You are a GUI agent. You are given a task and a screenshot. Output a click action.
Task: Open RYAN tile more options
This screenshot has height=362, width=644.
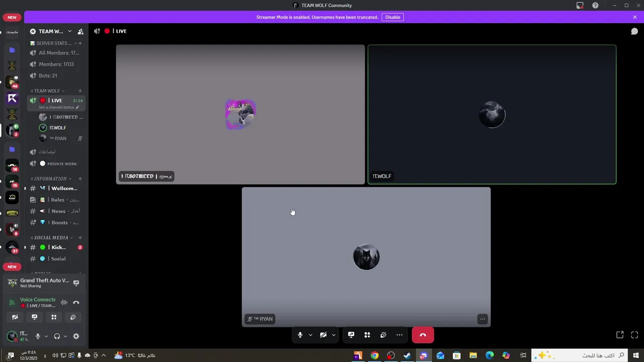click(482, 319)
